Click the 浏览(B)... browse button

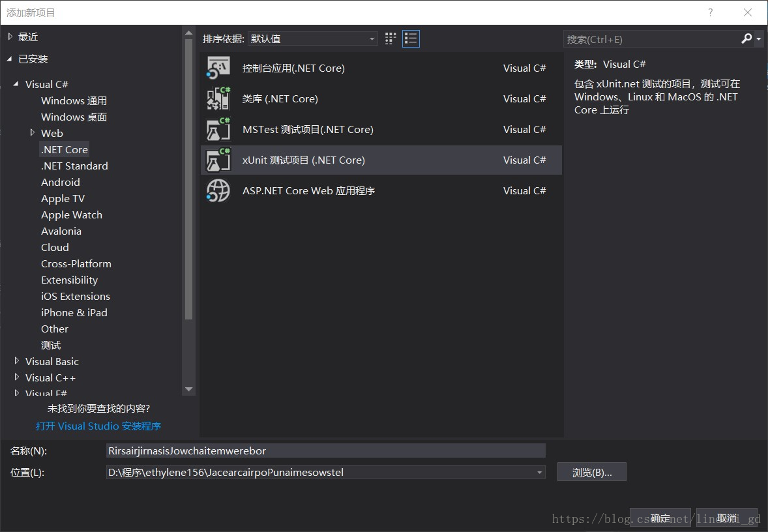(592, 472)
